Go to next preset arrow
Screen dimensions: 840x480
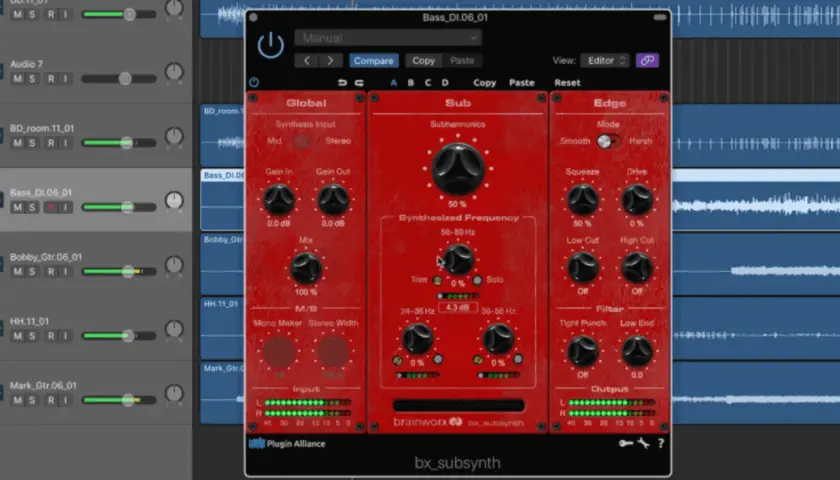pos(330,61)
